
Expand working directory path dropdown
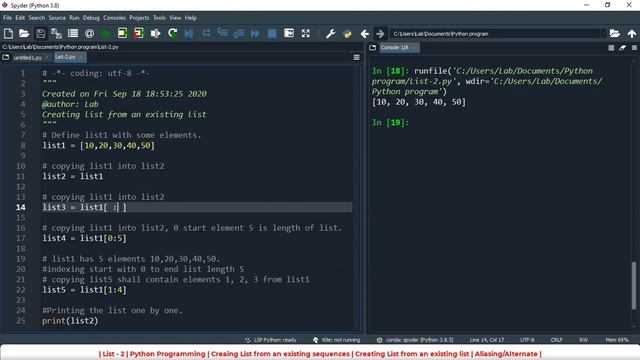pos(603,33)
